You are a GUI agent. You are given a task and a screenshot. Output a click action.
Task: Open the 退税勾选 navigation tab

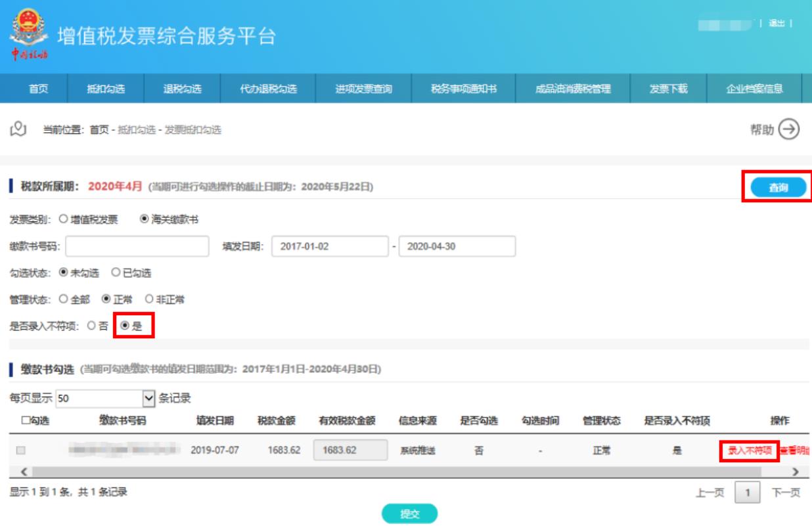click(x=182, y=91)
